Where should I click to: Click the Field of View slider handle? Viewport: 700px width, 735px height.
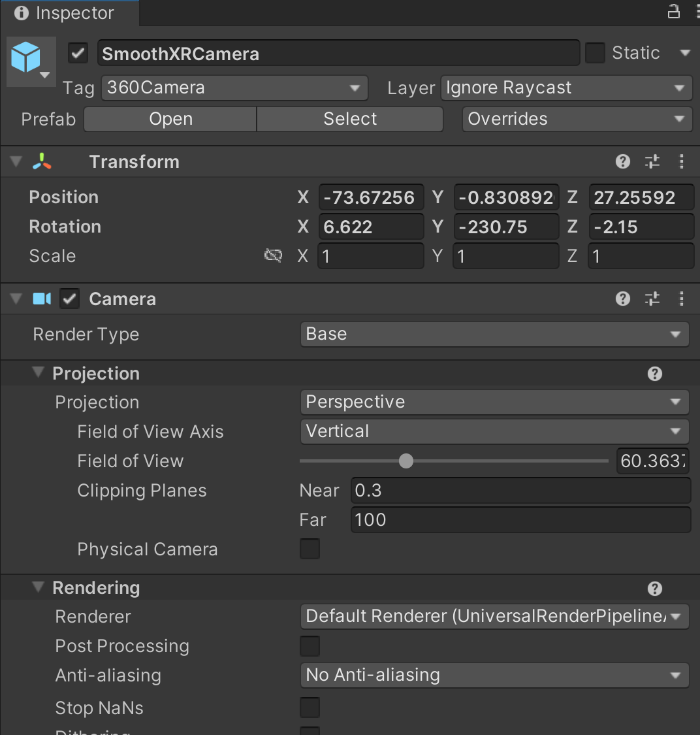tap(406, 461)
